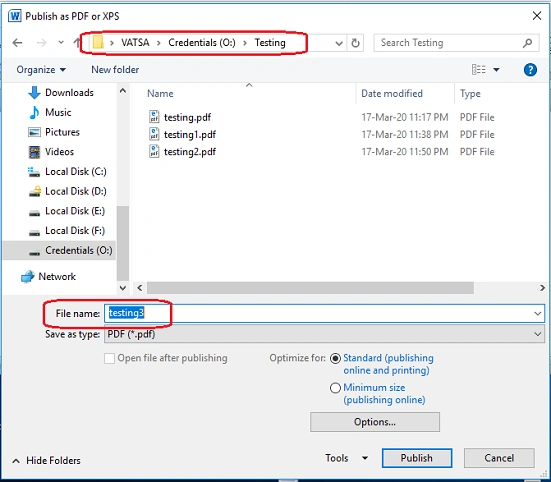
Task: Click the search magnifier icon
Action: click(527, 43)
